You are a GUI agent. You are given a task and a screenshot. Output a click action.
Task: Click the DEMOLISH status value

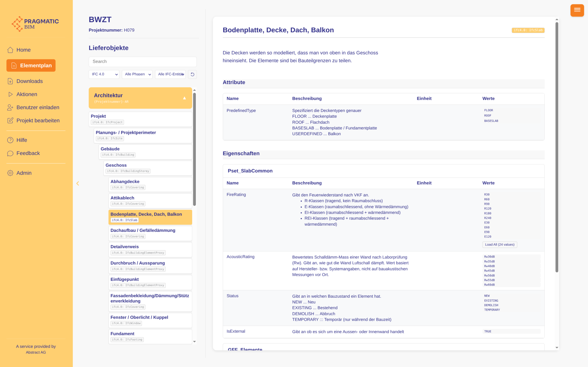(491, 305)
